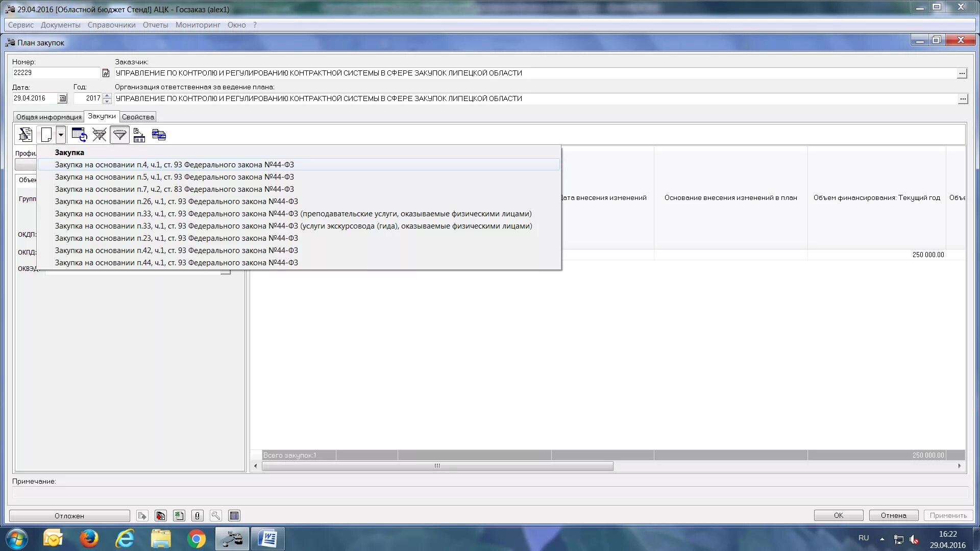Toggle the filter panel funnel button
Viewport: 980px width, 551px height.
pos(119,135)
